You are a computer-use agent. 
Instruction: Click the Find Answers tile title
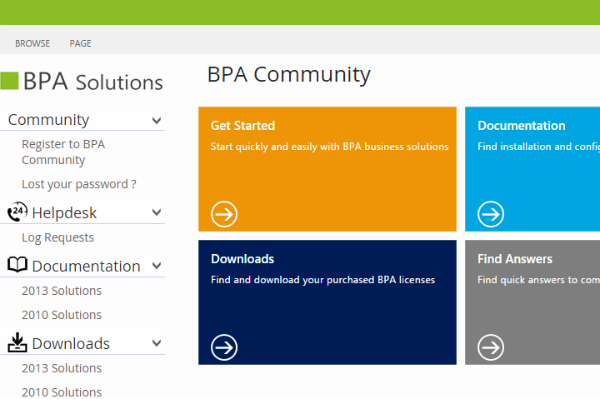click(515, 259)
